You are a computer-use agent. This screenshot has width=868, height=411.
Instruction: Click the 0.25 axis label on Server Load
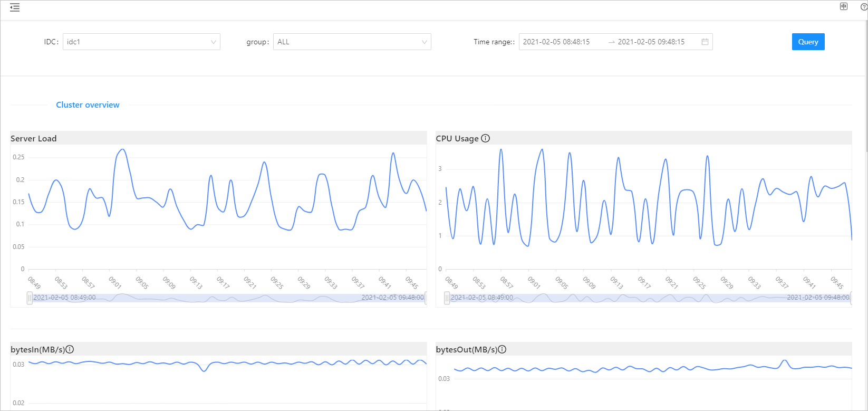click(18, 157)
